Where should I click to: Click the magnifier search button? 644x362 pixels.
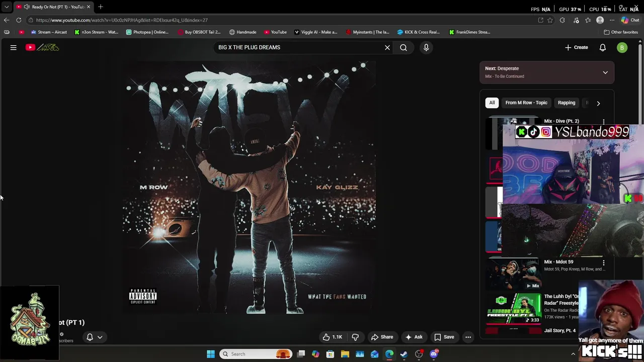pos(404,47)
